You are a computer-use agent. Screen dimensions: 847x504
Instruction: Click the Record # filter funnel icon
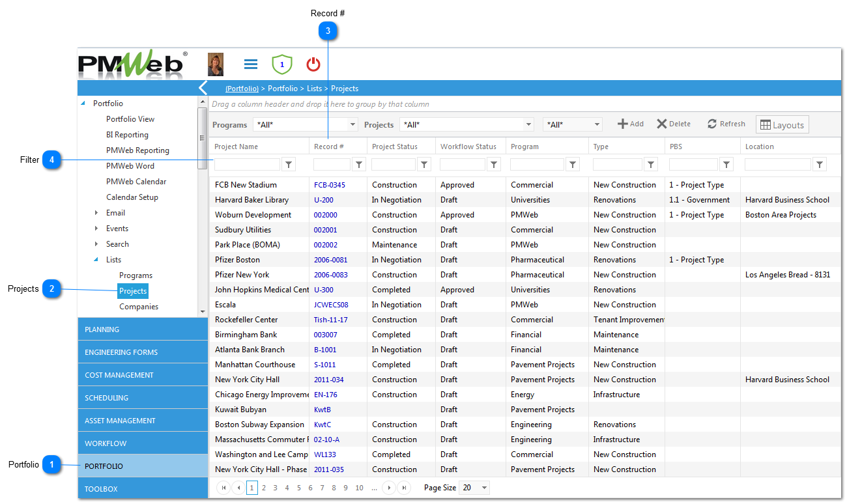click(x=359, y=165)
